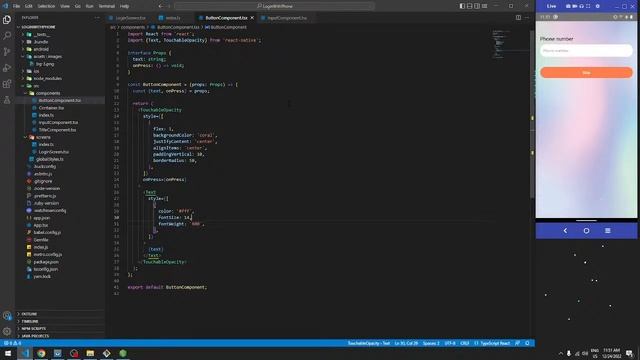
Task: Open the Explorer view in activity bar
Action: (7, 20)
